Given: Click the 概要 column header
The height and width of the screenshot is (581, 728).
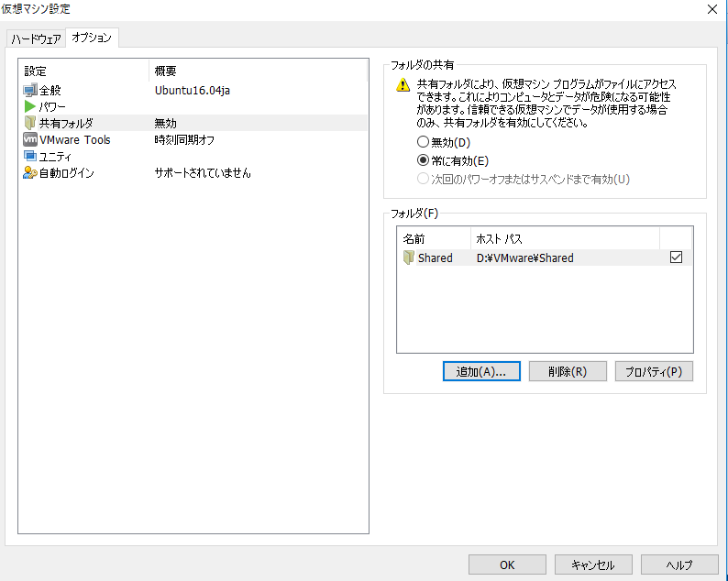Looking at the screenshot, I should 259,71.
